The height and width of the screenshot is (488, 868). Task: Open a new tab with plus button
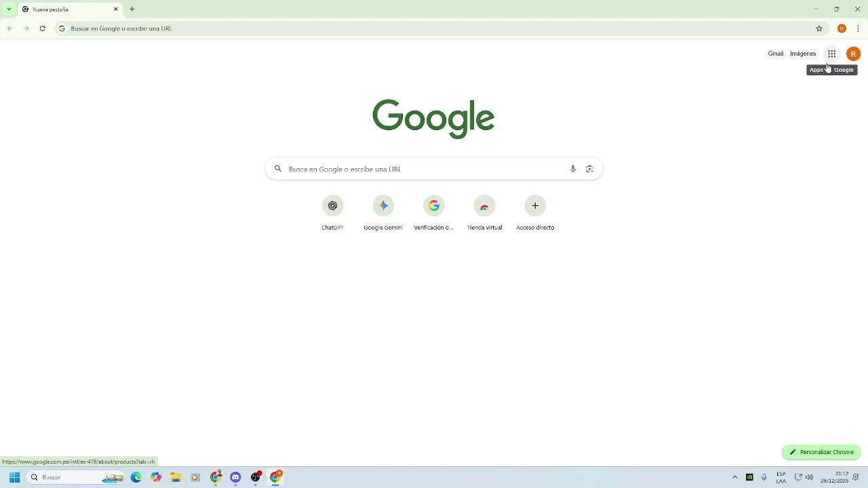132,9
